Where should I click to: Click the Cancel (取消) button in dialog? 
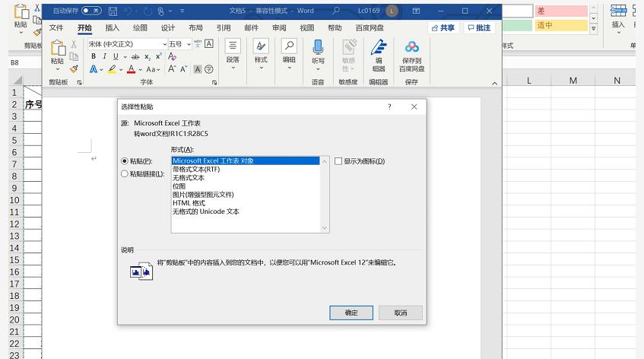(401, 313)
